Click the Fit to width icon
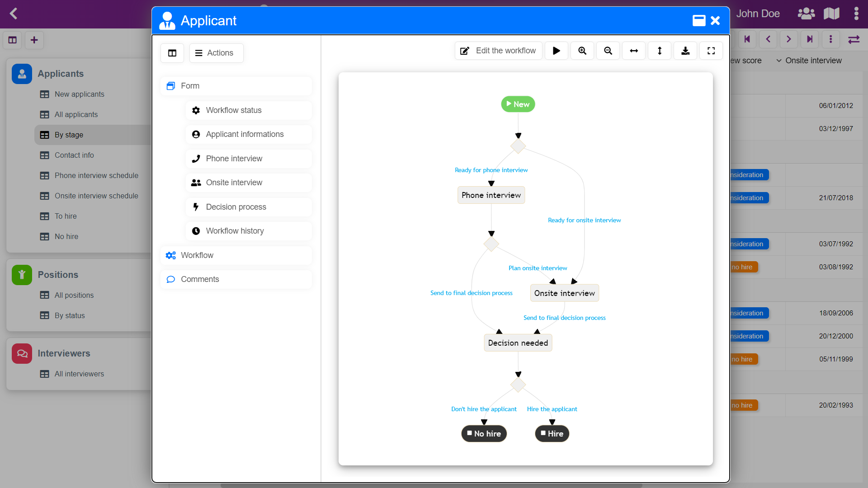 [x=634, y=51]
